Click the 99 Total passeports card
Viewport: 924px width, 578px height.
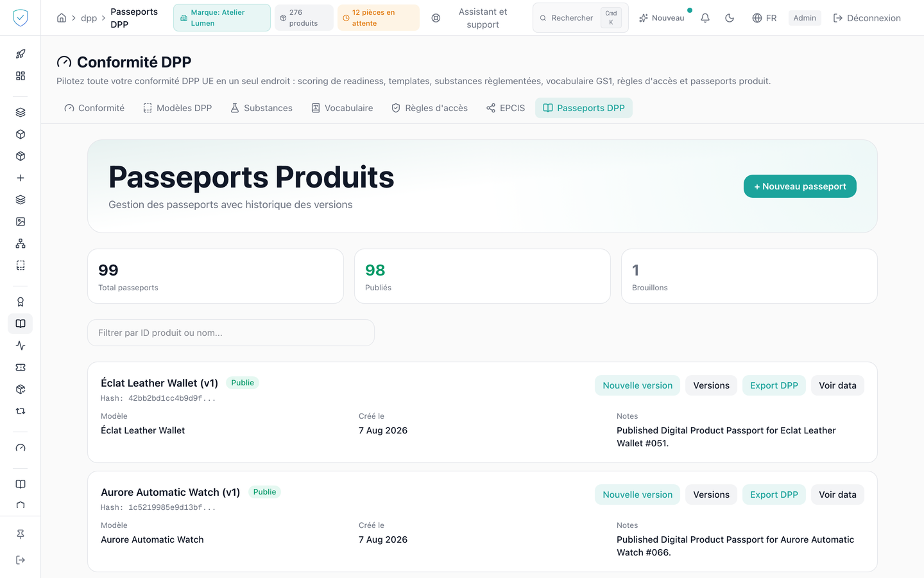pyautogui.click(x=216, y=276)
